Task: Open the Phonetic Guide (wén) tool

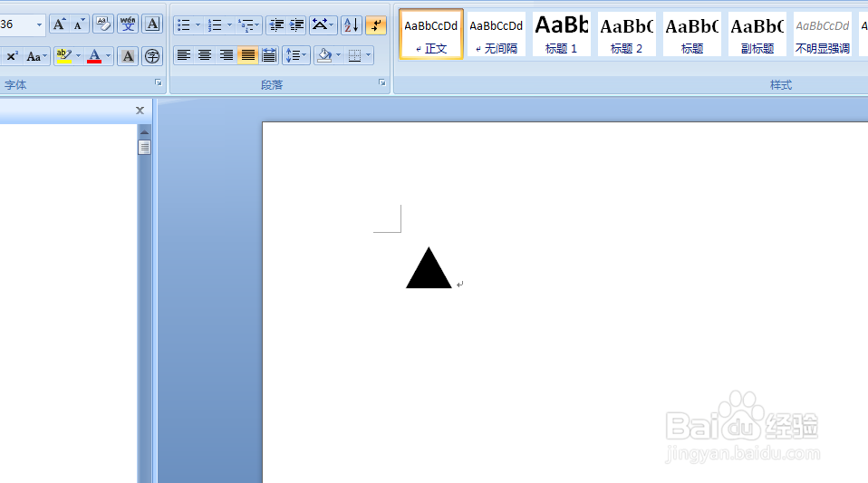Action: [x=128, y=24]
